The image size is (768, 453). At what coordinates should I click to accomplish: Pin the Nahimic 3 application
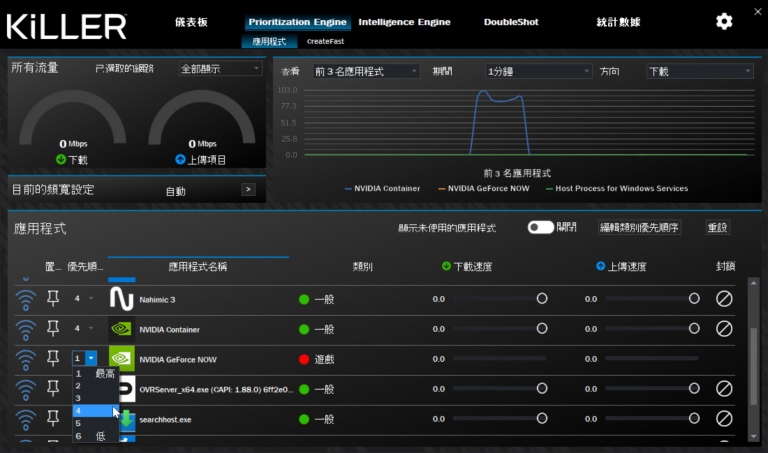coord(53,298)
